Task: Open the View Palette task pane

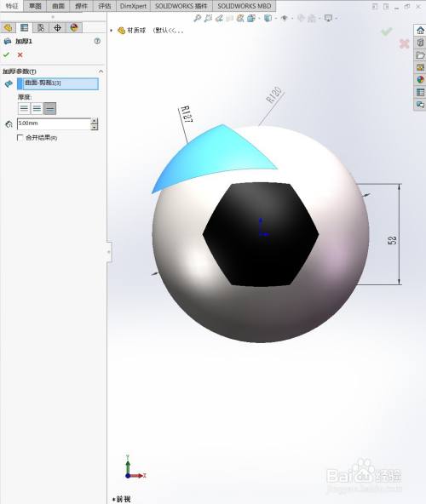Action: 420,67
